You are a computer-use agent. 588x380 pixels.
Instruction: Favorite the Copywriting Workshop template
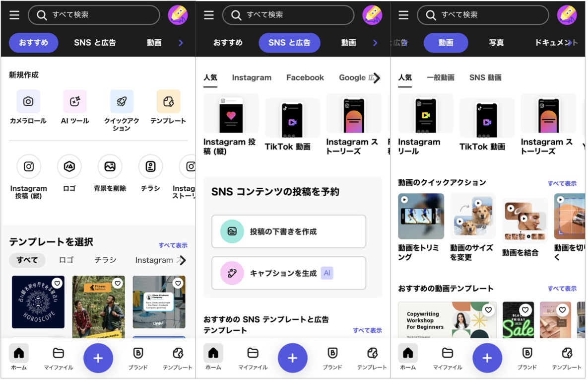pyautogui.click(x=488, y=309)
